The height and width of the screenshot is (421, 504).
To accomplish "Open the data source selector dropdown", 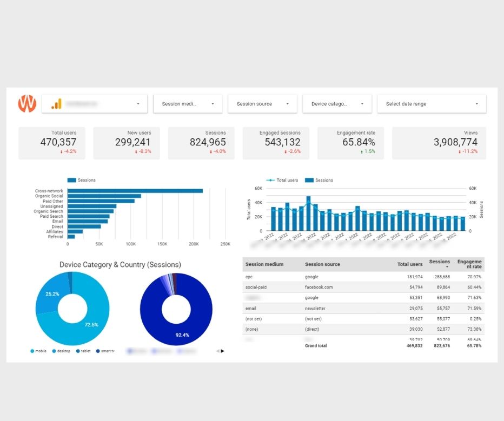I will pos(95,104).
